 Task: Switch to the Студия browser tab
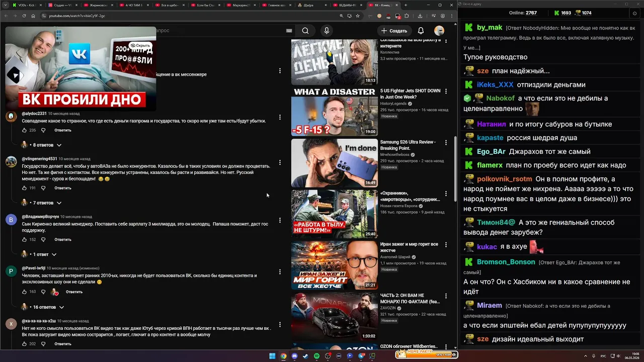click(x=62, y=5)
